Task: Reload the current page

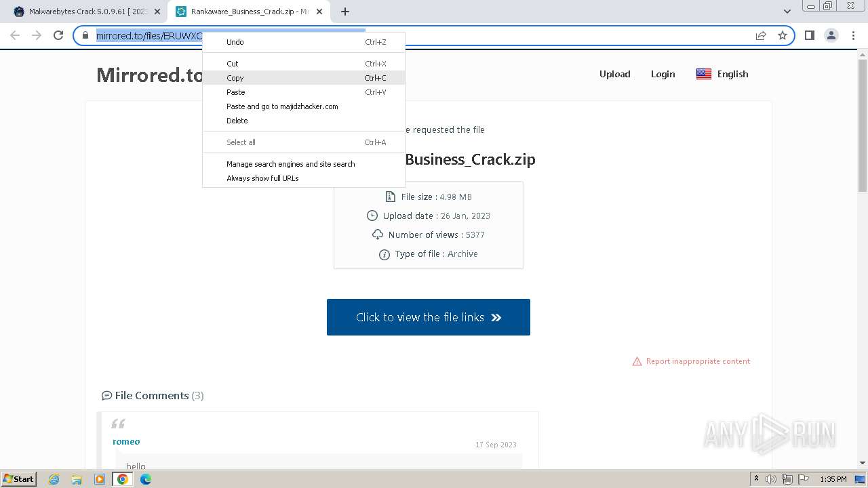Action: [x=58, y=35]
